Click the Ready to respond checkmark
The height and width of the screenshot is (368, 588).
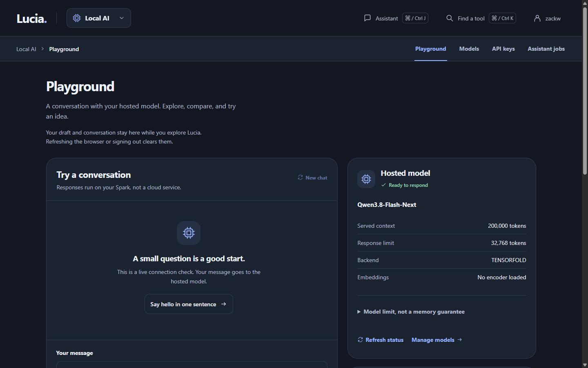383,185
